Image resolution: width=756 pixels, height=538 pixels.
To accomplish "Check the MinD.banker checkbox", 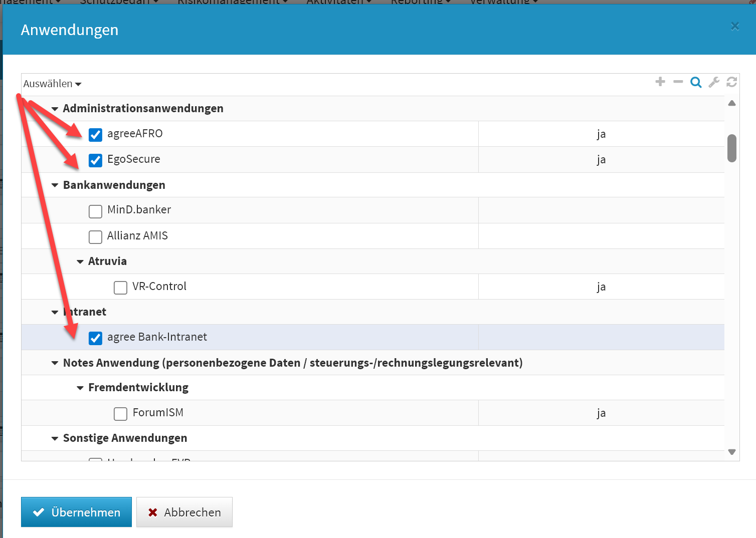I will (95, 211).
